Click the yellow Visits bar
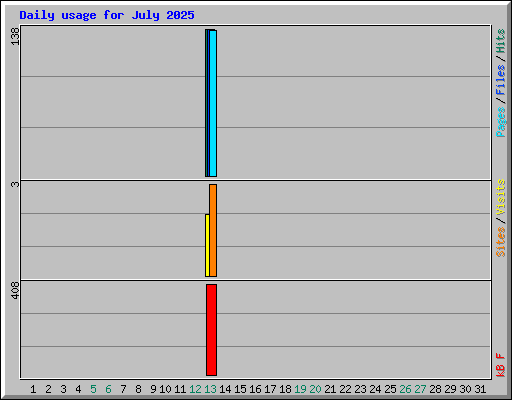This screenshot has width=512, height=400. click(x=207, y=245)
